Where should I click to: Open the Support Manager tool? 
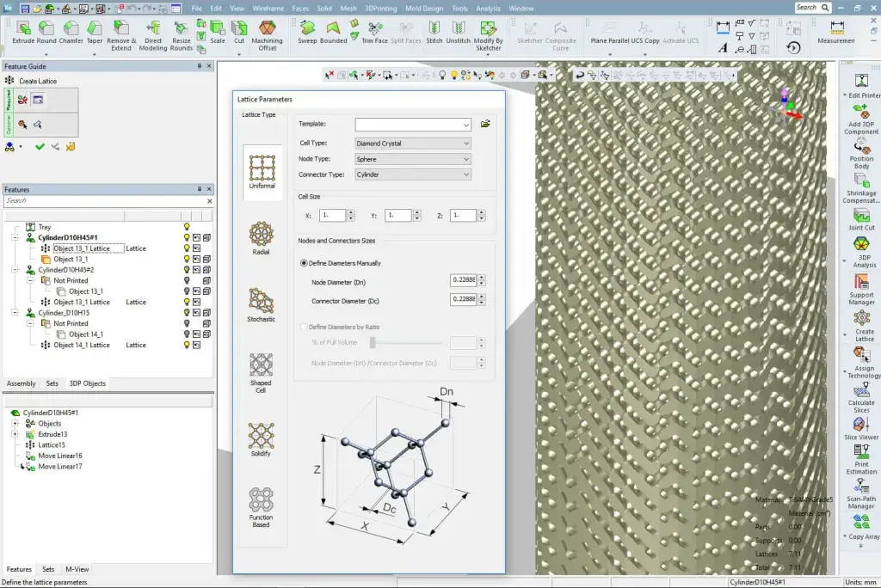(860, 286)
